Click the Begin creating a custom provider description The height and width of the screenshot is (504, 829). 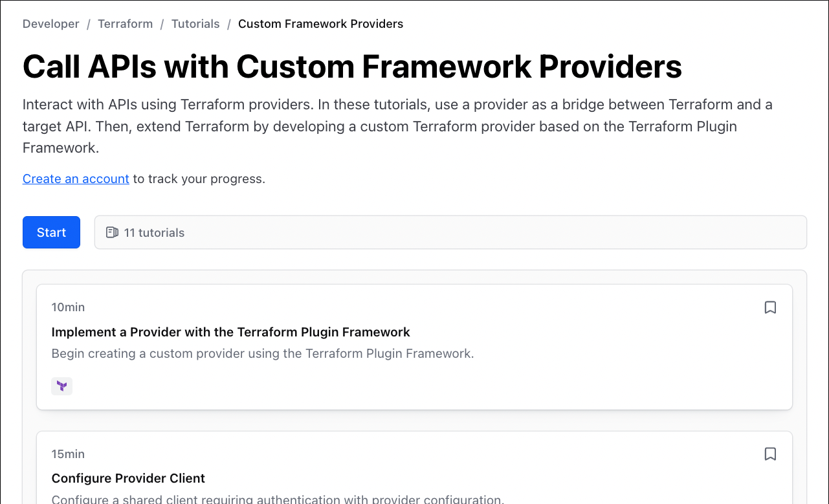[263, 354]
